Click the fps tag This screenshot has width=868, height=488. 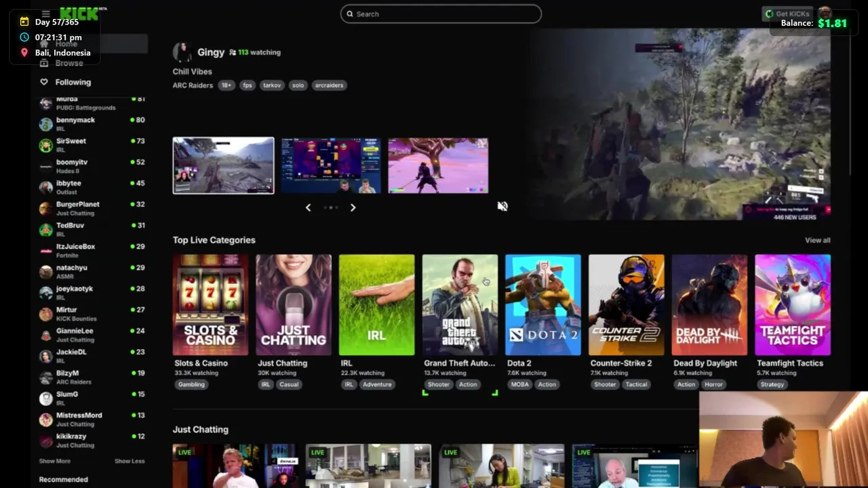click(248, 85)
